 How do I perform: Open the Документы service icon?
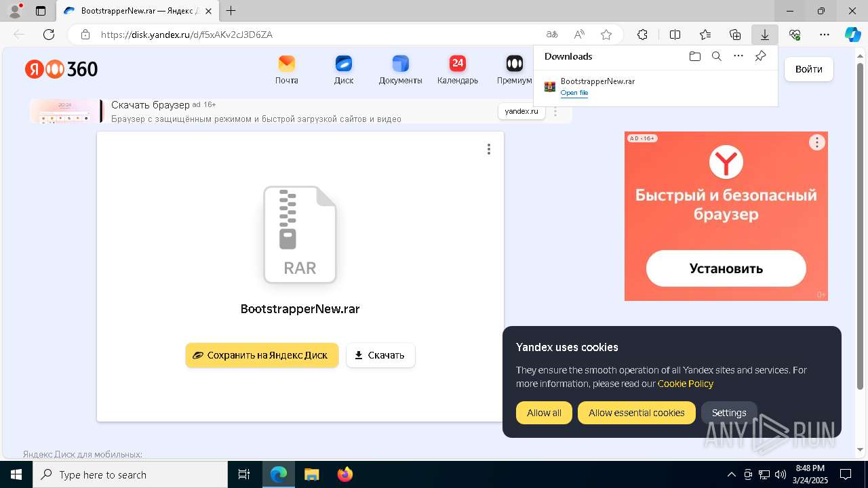pyautogui.click(x=400, y=70)
